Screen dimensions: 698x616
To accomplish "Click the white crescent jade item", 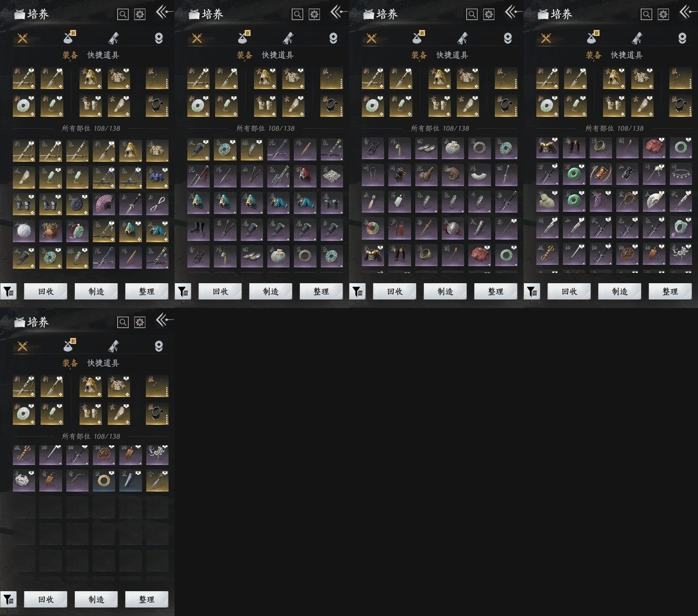I will 479,175.
